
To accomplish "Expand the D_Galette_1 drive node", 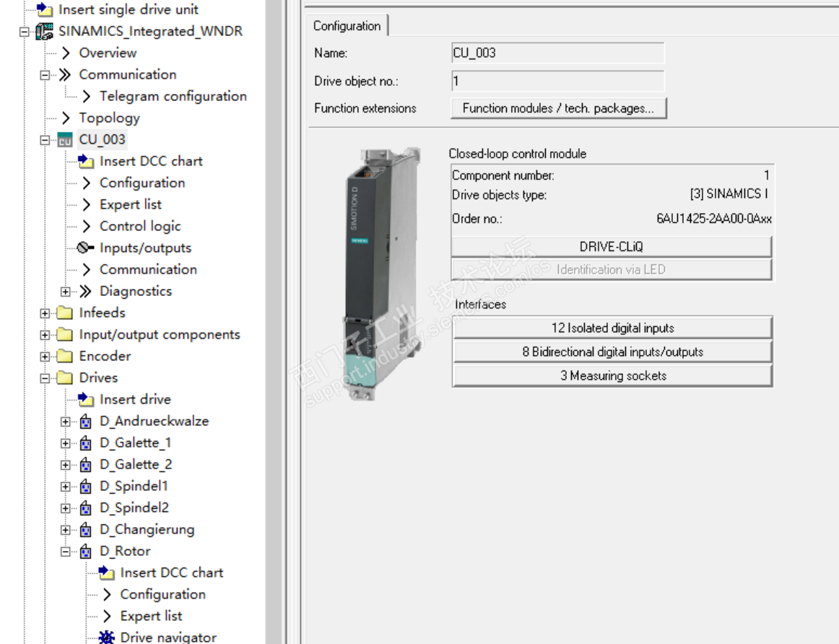I will click(x=65, y=443).
